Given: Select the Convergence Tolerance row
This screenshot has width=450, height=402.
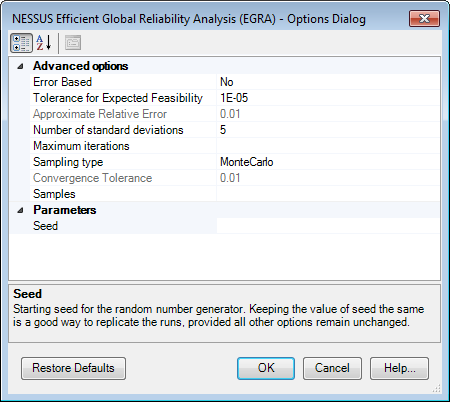Looking at the screenshot, I should 235,178.
